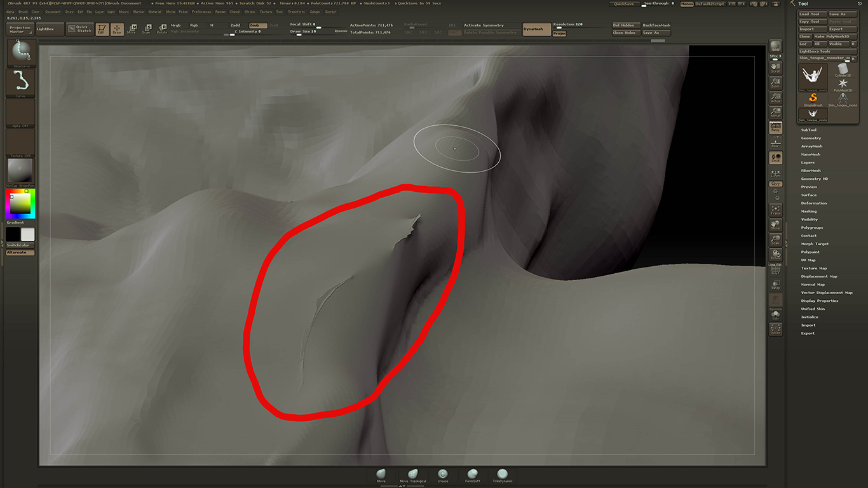Image resolution: width=868 pixels, height=488 pixels.
Task: Click the main color picker square
Action: click(x=20, y=203)
